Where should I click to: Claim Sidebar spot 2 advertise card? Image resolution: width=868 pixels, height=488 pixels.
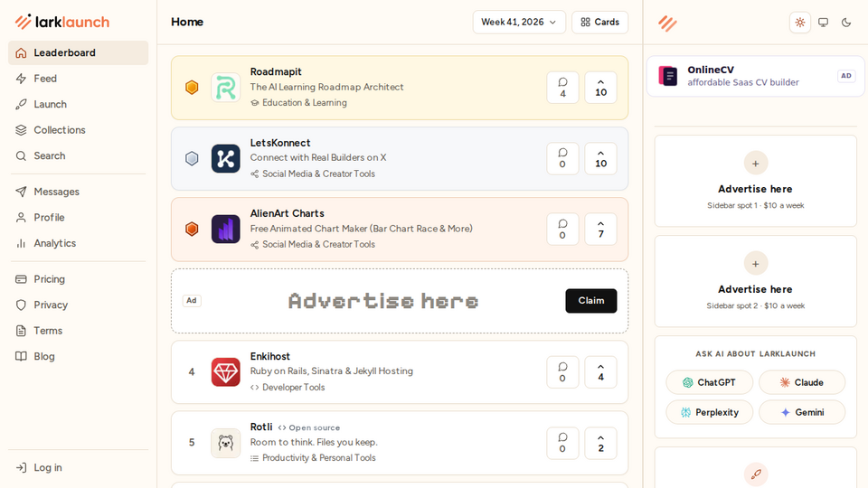pyautogui.click(x=755, y=281)
